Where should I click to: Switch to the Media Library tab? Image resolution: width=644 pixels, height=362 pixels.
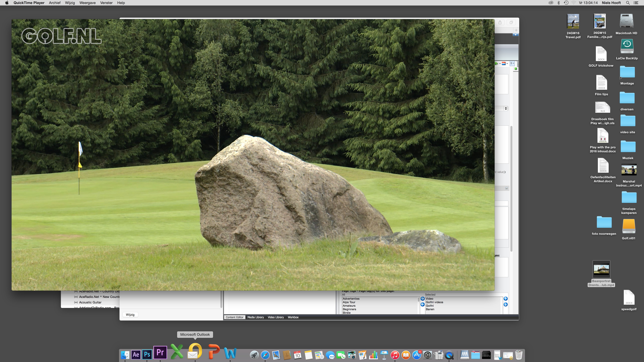(x=255, y=317)
